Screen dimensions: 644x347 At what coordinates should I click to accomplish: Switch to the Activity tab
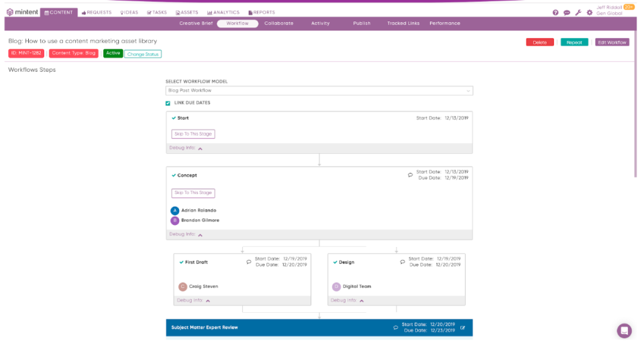pos(321,23)
